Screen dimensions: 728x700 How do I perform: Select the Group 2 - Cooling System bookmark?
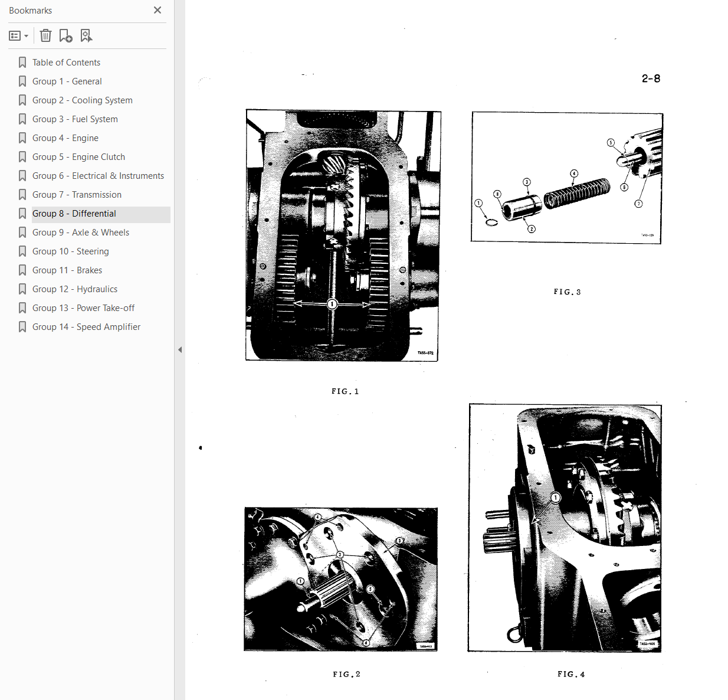pyautogui.click(x=83, y=100)
